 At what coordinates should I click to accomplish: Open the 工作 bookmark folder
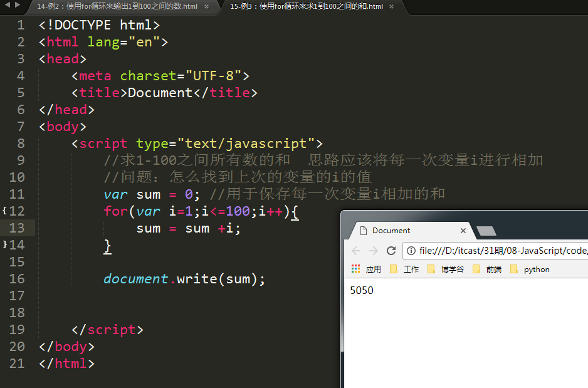point(404,269)
